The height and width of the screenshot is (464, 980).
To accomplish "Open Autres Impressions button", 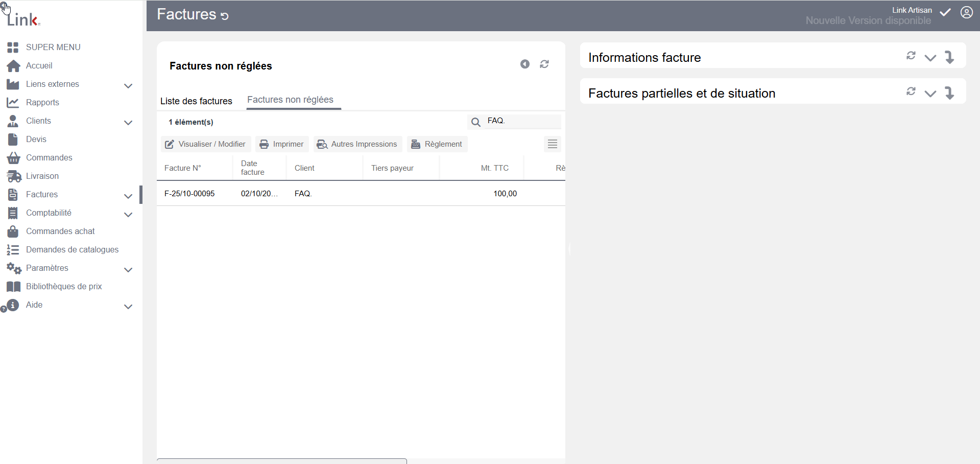I will (x=357, y=144).
